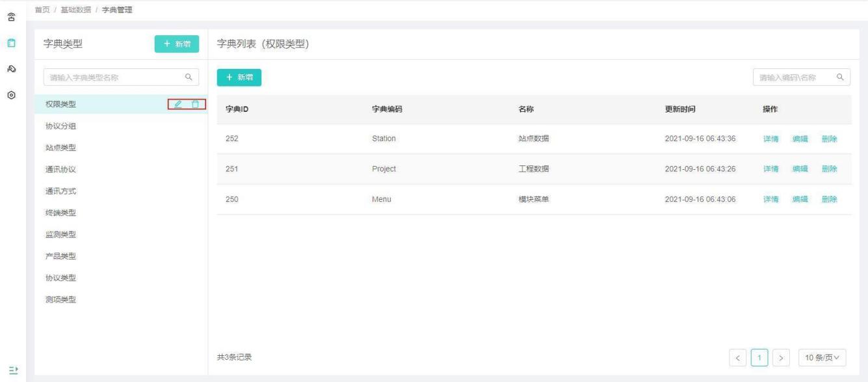Go to next page using right arrow
The image size is (868, 382).
[x=782, y=357]
